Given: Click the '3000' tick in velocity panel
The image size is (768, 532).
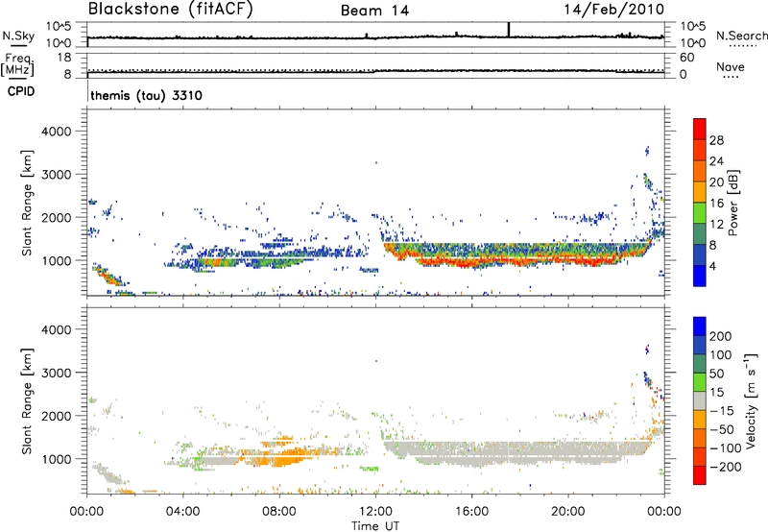Looking at the screenshot, I should point(57,373).
